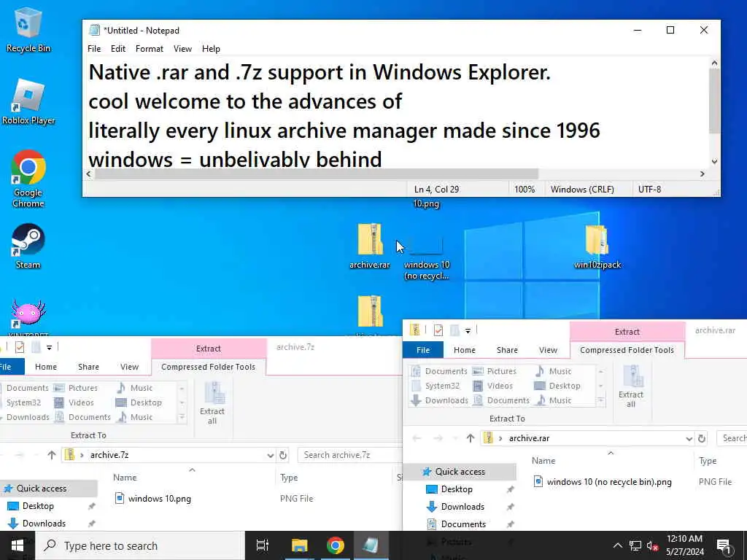Extract to Desktop in archive.rar ribbon
Viewport: 747px width, 560px height.
click(x=557, y=386)
